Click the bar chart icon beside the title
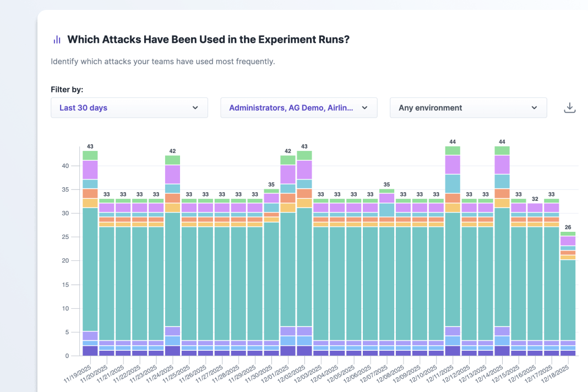 pyautogui.click(x=57, y=40)
